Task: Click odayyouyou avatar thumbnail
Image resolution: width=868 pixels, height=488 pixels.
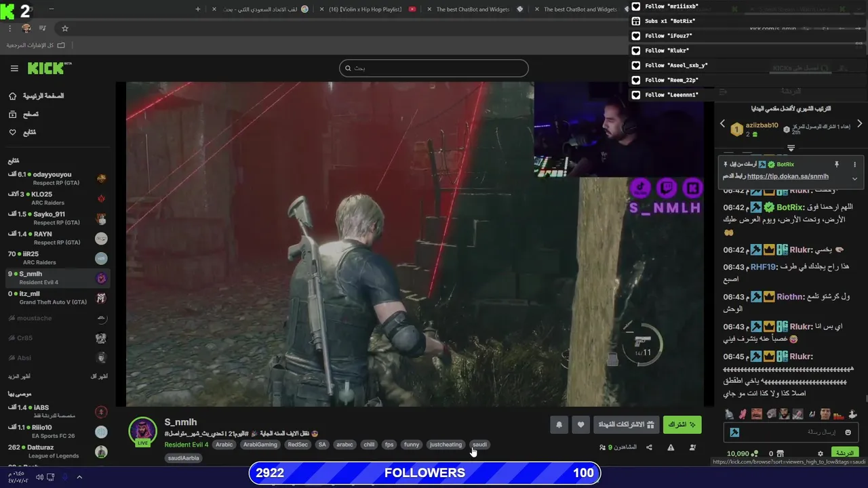Action: [101, 178]
